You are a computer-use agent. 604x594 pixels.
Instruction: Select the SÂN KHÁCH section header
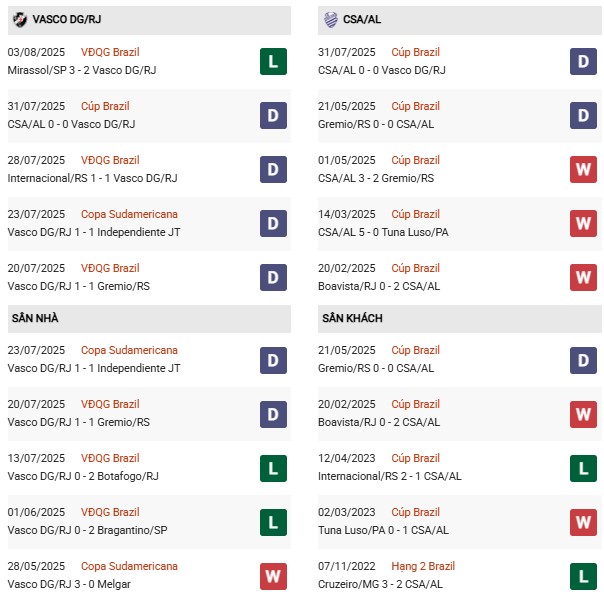[x=353, y=318]
